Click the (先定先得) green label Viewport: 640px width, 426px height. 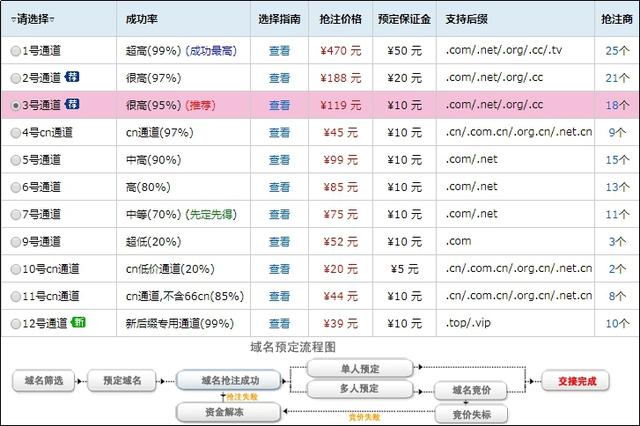click(211, 215)
